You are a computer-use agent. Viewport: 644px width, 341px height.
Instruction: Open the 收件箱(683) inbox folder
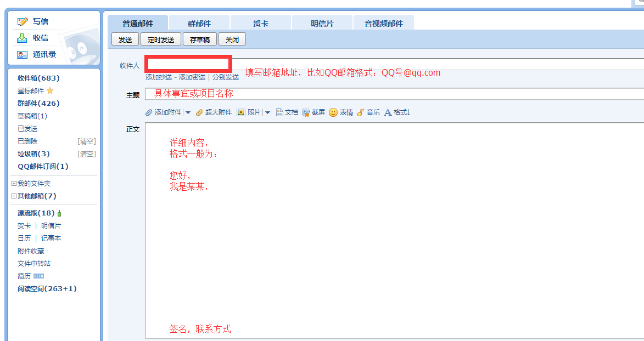click(38, 78)
